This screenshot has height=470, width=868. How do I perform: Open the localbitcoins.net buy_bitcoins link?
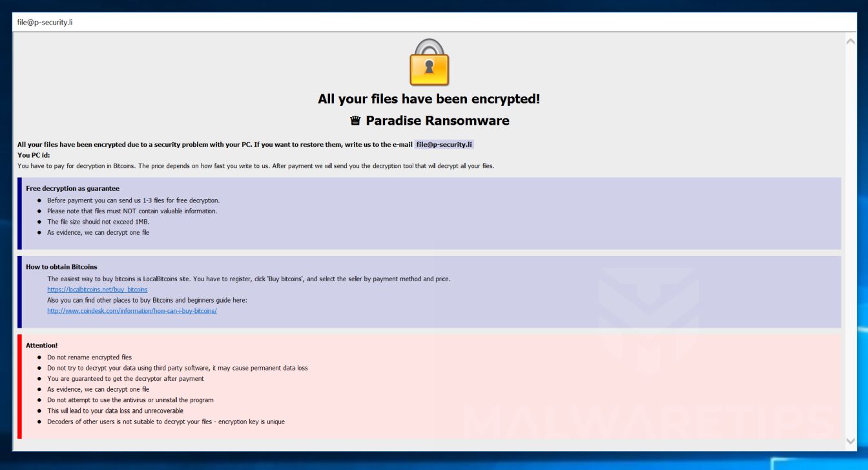click(97, 290)
